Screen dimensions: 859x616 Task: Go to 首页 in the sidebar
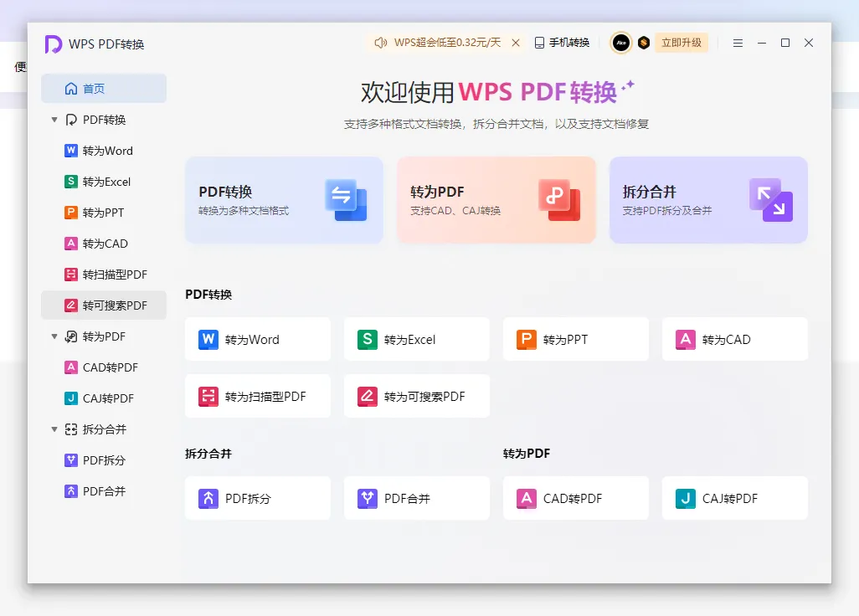(x=104, y=88)
